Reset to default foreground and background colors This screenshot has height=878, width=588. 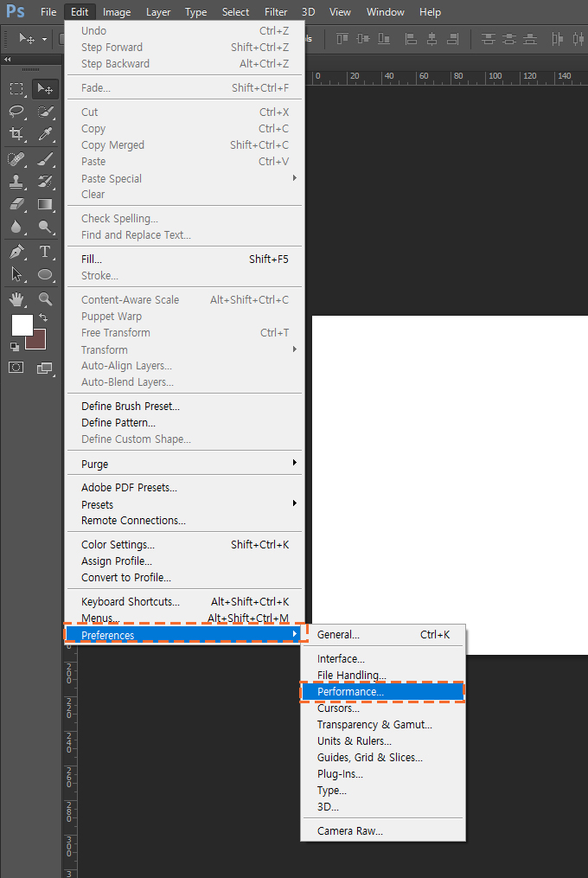(15, 347)
